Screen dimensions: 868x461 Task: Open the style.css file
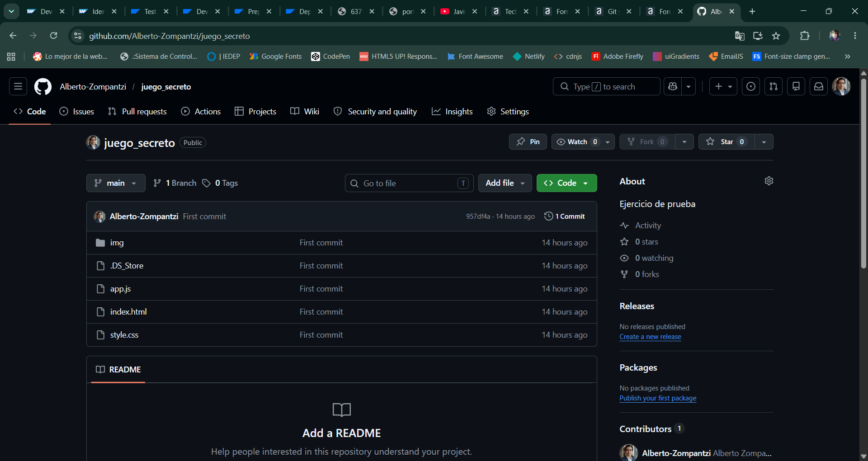click(124, 335)
